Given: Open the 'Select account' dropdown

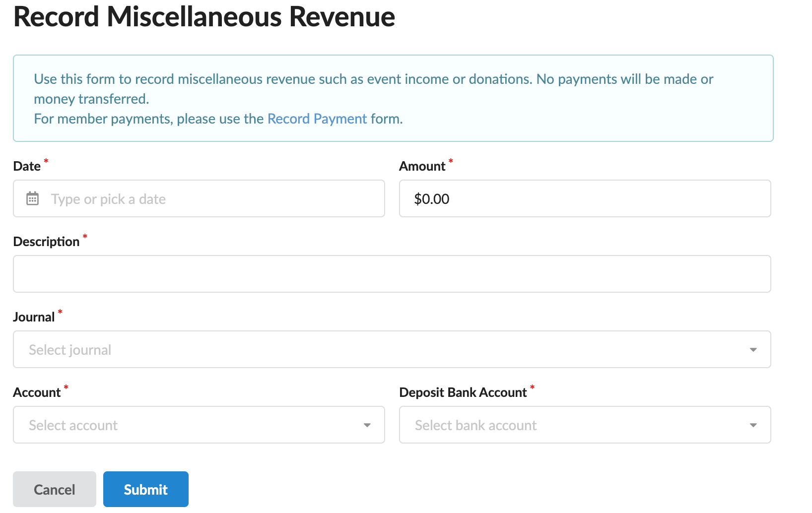Looking at the screenshot, I should click(199, 425).
